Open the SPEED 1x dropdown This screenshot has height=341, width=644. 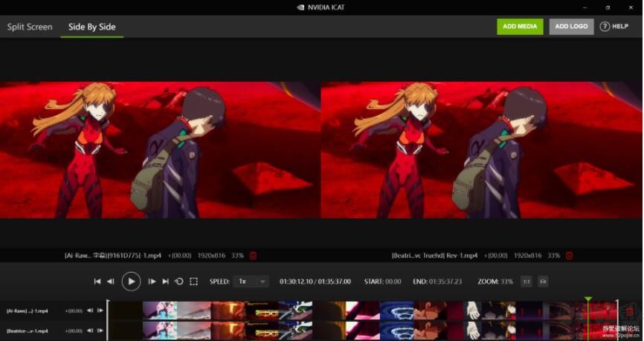[x=251, y=282]
